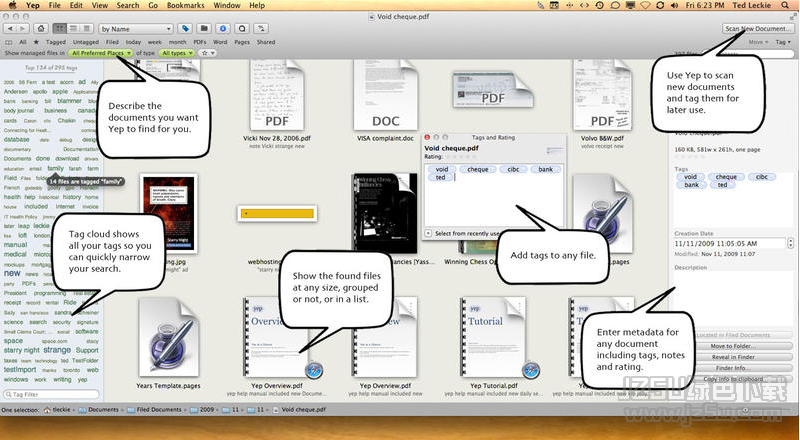Select the 'Years Template.pages' thumbnail
Image resolution: width=800 pixels, height=440 pixels.
[x=168, y=337]
